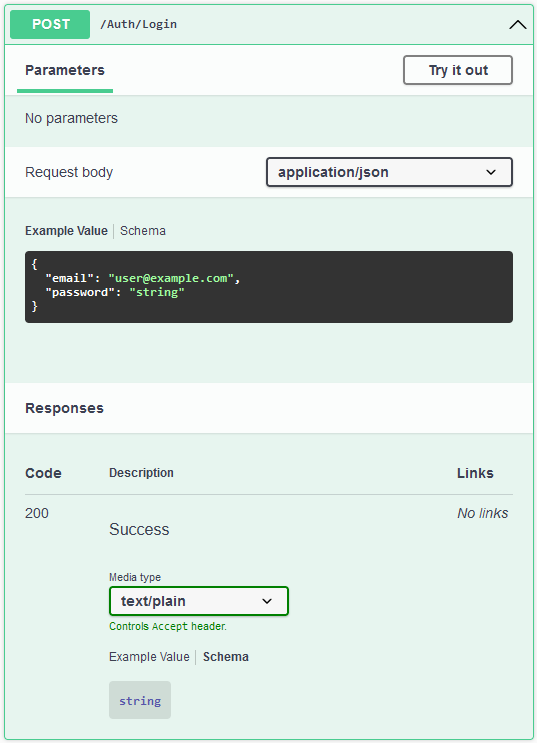
Task: Open the text/plain media type dropdown
Action: coord(199,601)
